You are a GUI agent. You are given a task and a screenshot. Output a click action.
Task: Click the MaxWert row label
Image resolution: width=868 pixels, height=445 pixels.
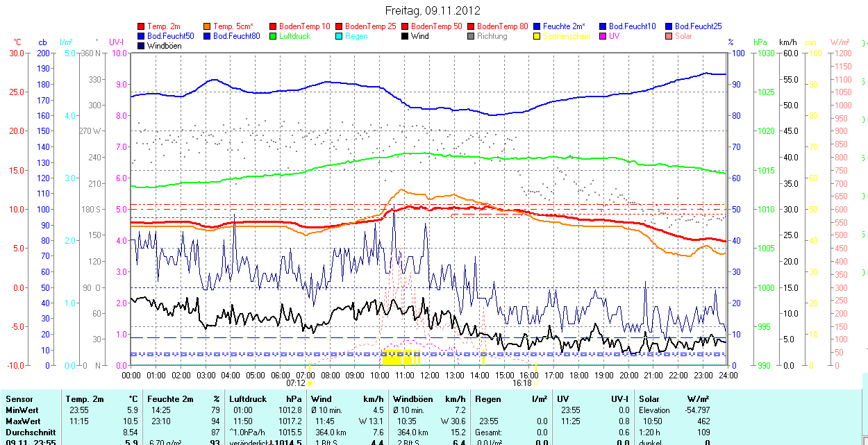(22, 421)
